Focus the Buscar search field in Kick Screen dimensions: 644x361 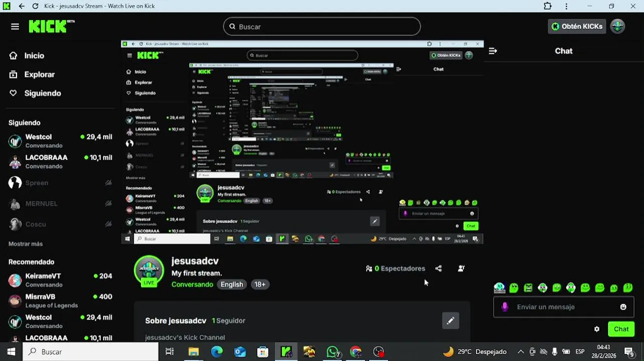pos(322,27)
